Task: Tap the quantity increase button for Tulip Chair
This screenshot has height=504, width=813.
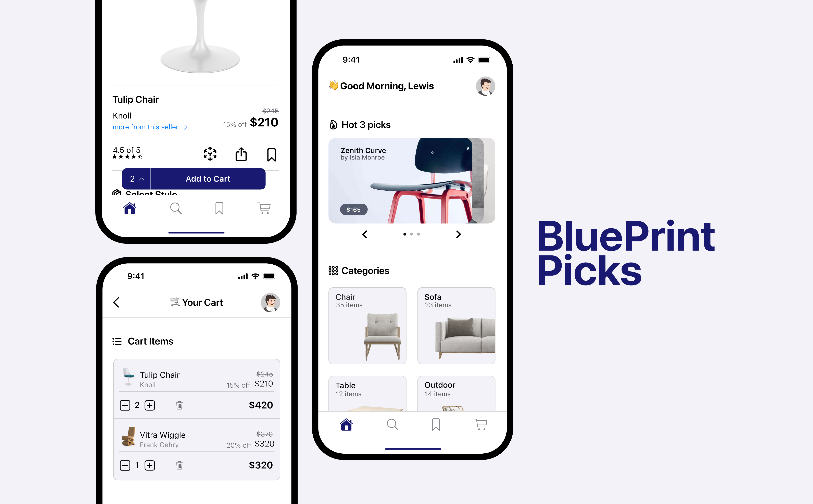Action: point(150,405)
